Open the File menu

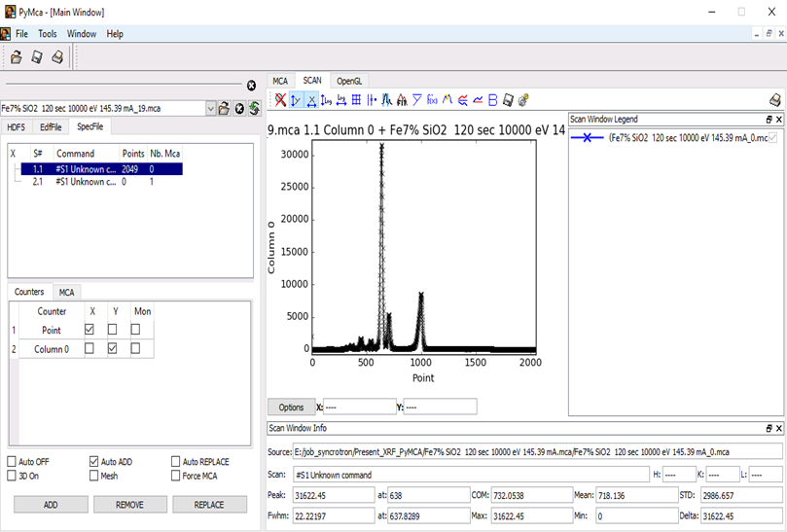point(21,34)
